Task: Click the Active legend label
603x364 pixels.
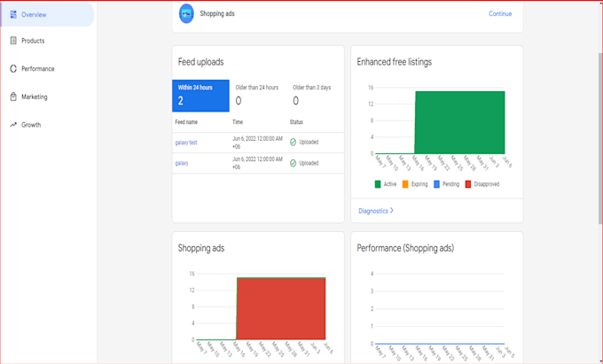Action: tap(390, 184)
